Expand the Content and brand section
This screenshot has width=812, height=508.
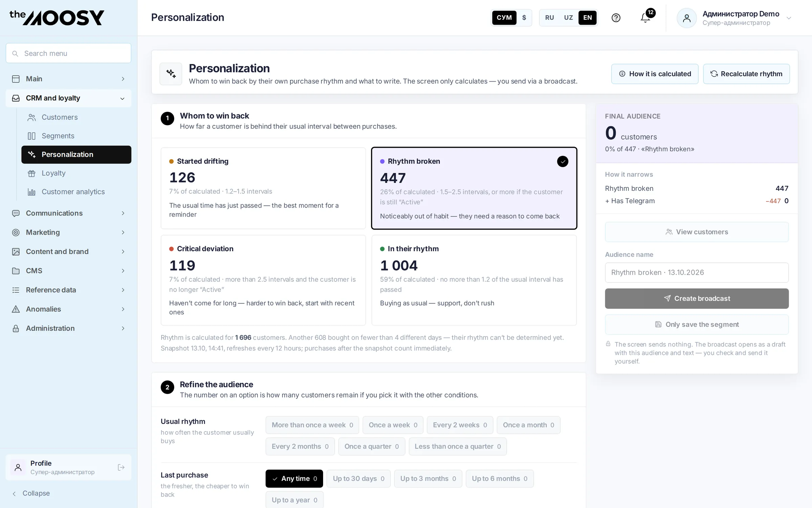pos(68,251)
